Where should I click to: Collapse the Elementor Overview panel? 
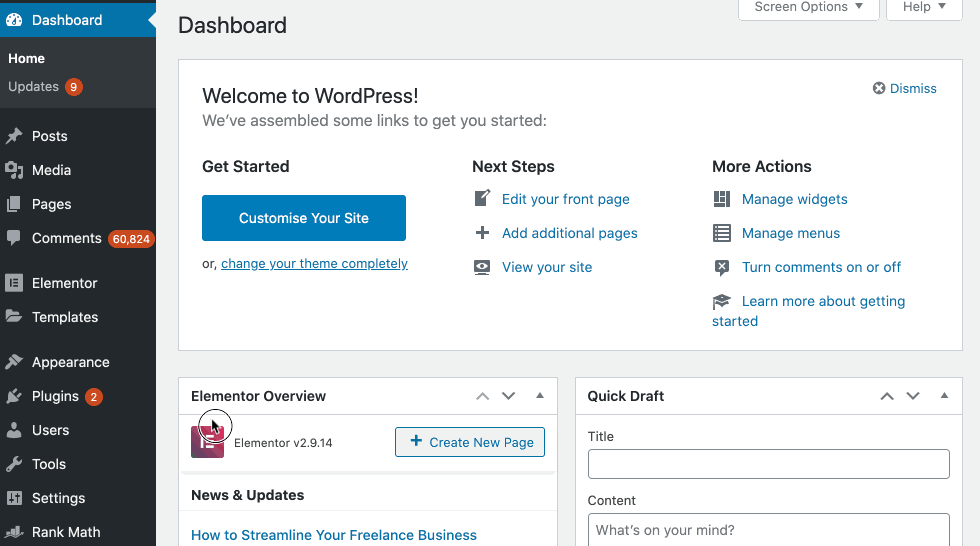point(540,396)
